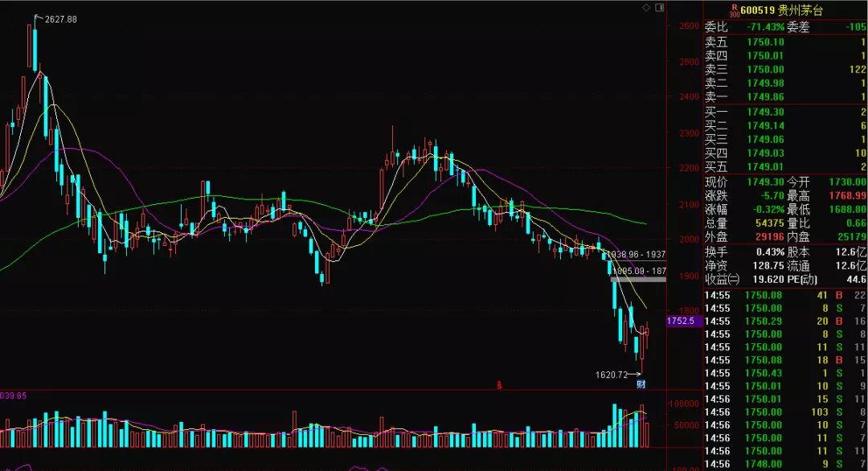
Task: Click the R300 margin trading badge
Action: coord(733,10)
